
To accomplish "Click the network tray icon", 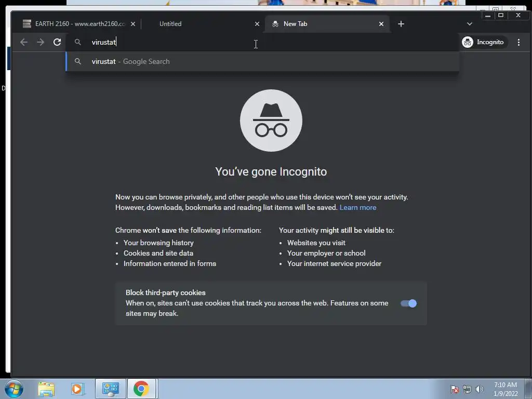I will (467, 389).
